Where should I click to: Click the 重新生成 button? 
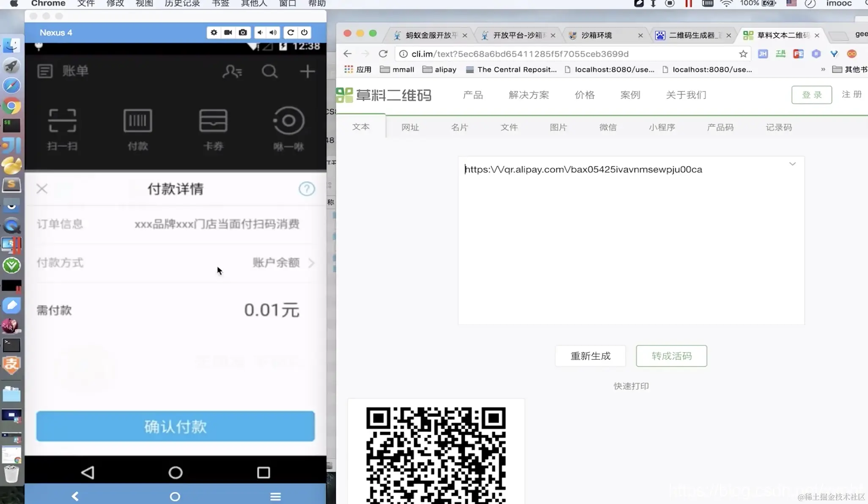click(x=591, y=356)
